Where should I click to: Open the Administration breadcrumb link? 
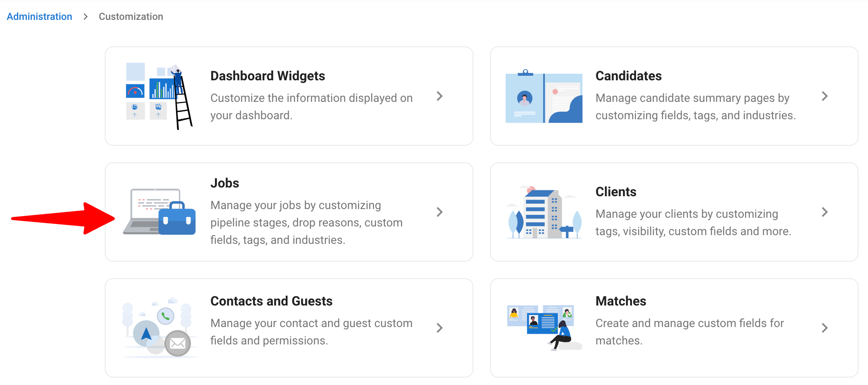[39, 17]
